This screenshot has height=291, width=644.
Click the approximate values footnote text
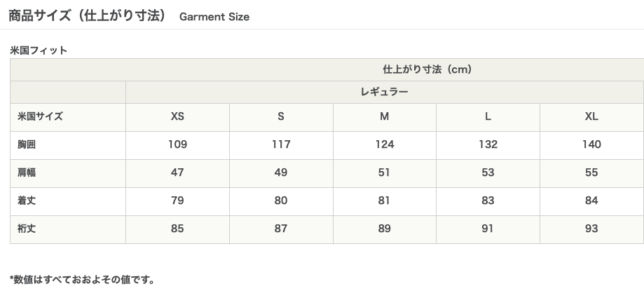tap(82, 280)
